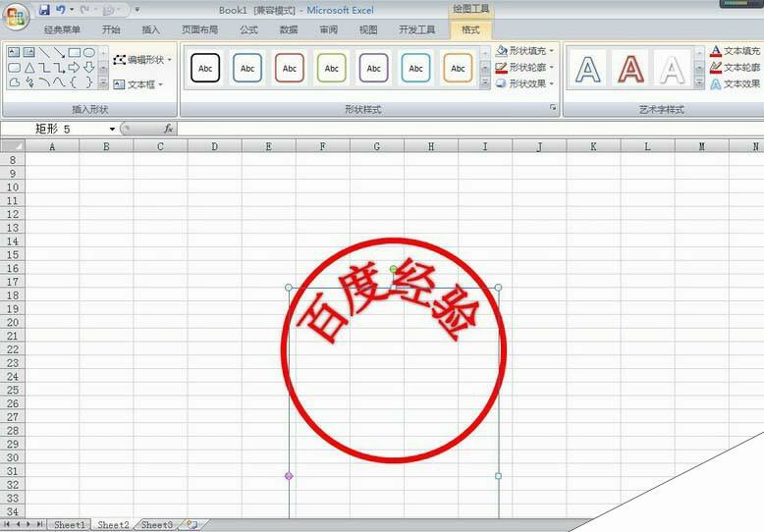Select the curve shape
This screenshot has width=764, height=532.
59,82
